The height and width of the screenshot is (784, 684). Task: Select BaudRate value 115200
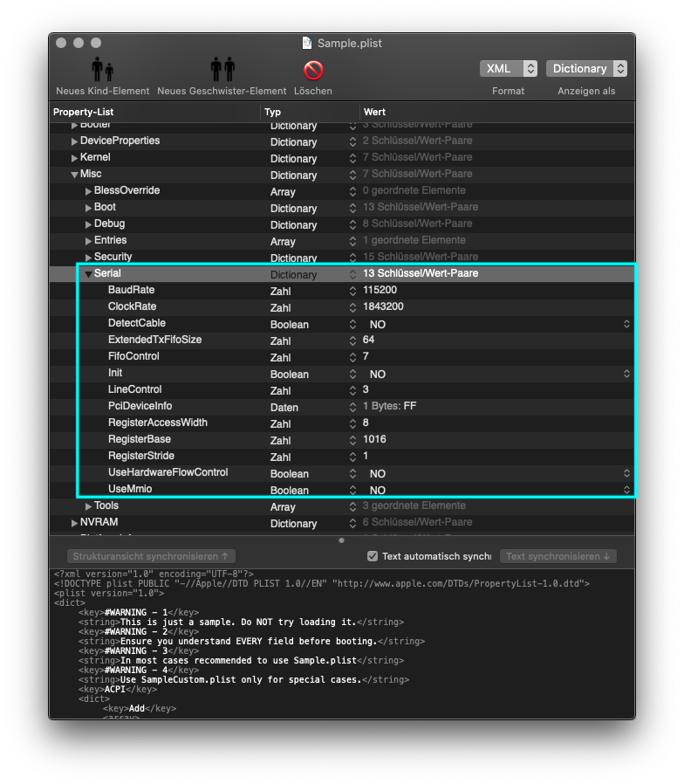pyautogui.click(x=380, y=290)
